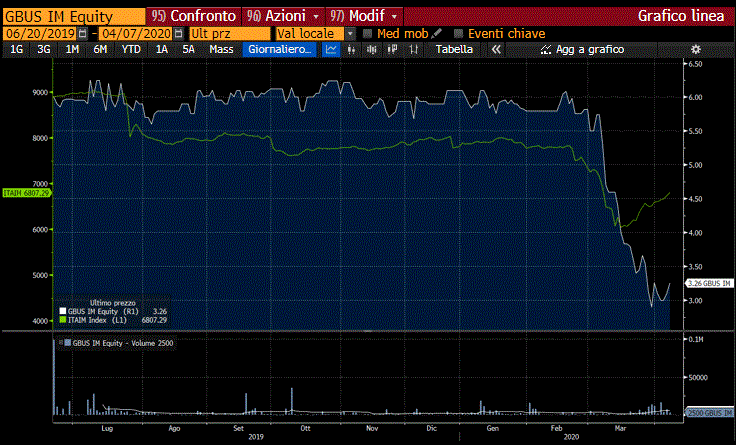
Task: Enable Eventi chiave checkbox
Action: (x=459, y=34)
